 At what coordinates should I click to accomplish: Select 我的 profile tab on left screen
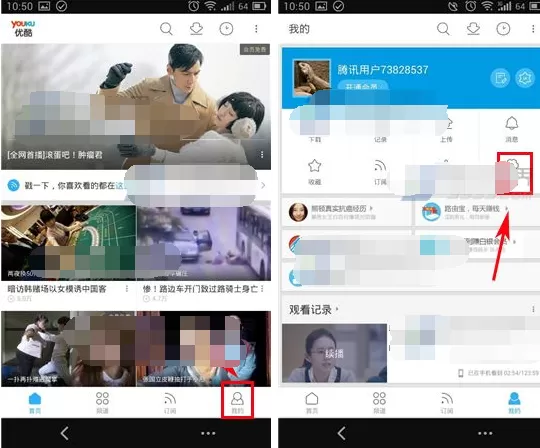click(237, 403)
